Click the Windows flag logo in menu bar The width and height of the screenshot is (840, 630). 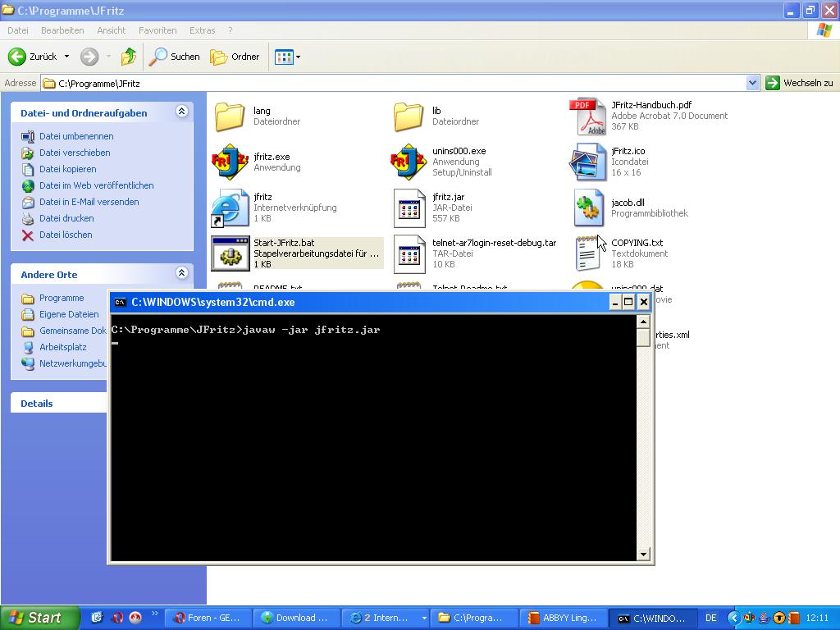pos(824,30)
